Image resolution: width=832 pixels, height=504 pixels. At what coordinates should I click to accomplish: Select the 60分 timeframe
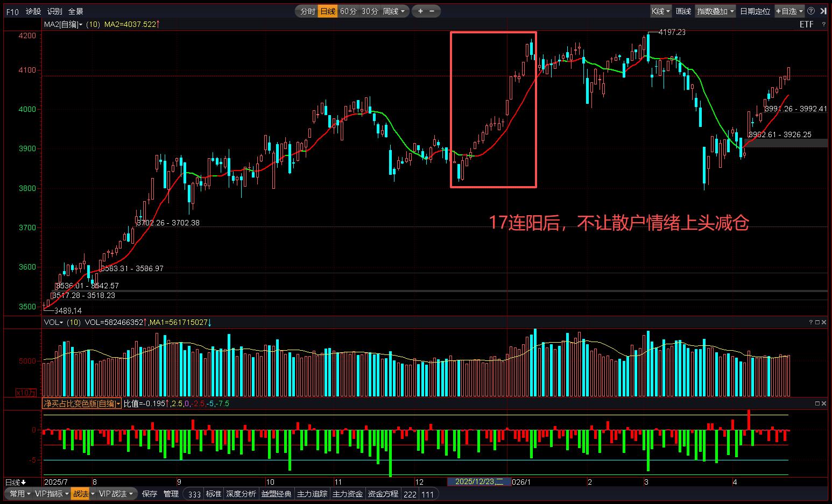(x=348, y=11)
